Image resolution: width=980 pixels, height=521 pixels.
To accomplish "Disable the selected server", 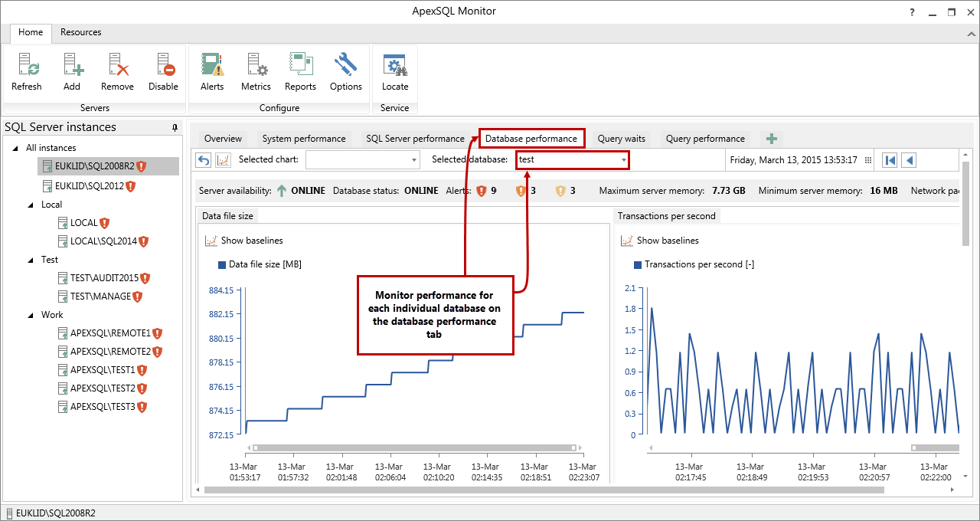I will [x=163, y=72].
